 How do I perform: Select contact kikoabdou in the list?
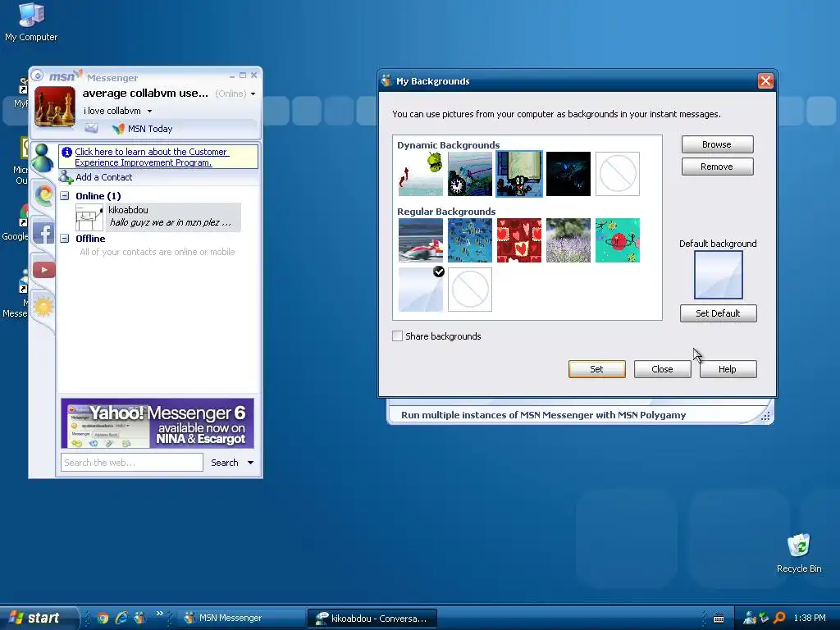click(158, 217)
